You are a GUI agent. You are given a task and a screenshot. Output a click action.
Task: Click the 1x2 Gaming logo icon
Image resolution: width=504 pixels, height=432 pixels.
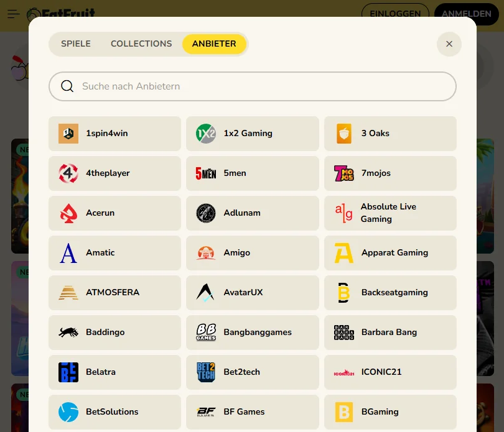[x=206, y=133]
